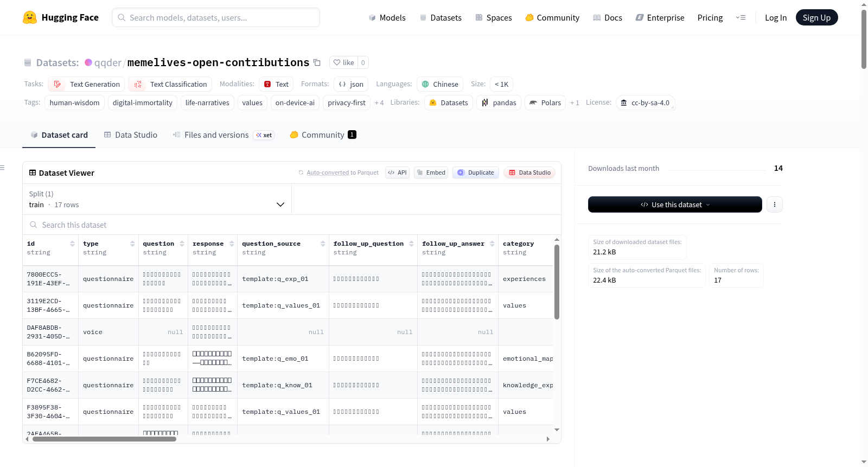Click the Search models, datasets, users field

(x=216, y=17)
